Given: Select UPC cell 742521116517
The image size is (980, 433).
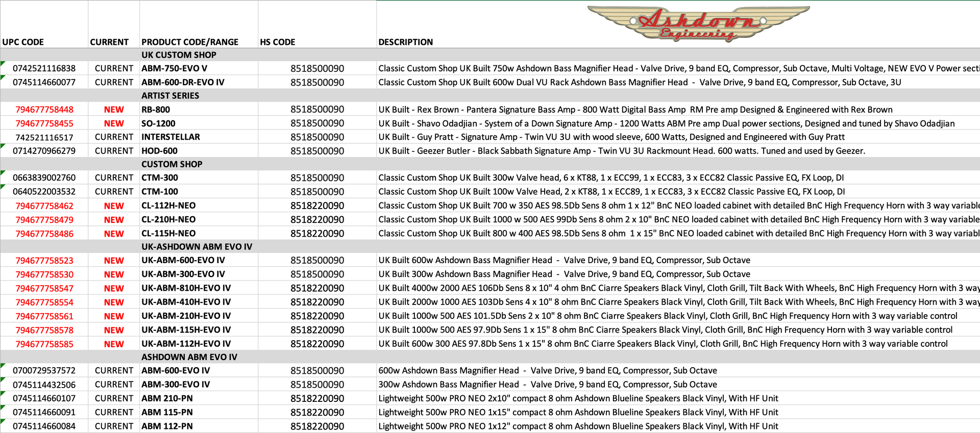Looking at the screenshot, I should 44,137.
